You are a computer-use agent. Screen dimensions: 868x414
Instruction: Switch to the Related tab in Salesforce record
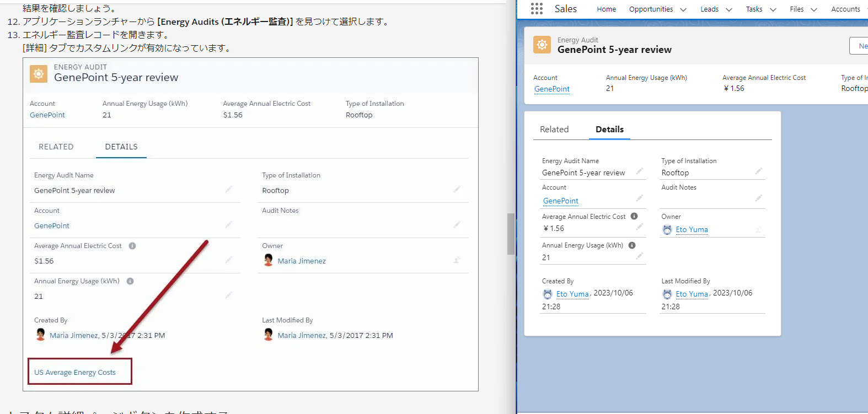click(554, 129)
